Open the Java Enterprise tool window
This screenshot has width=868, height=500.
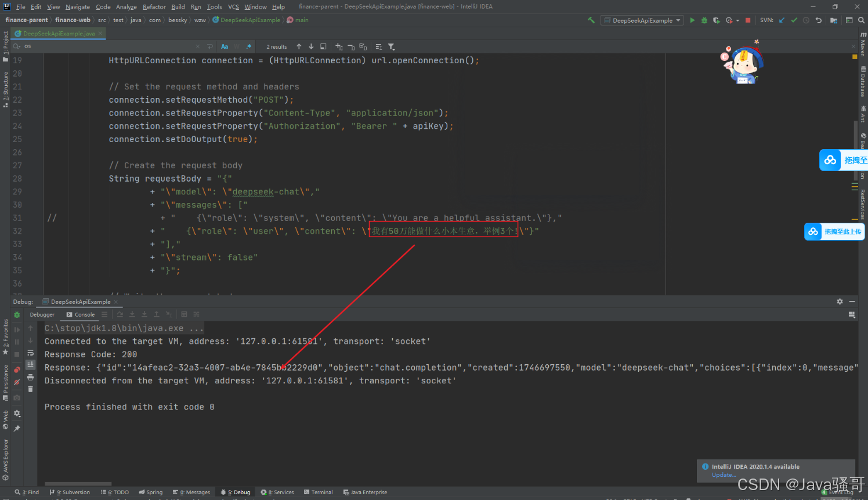[365, 492]
